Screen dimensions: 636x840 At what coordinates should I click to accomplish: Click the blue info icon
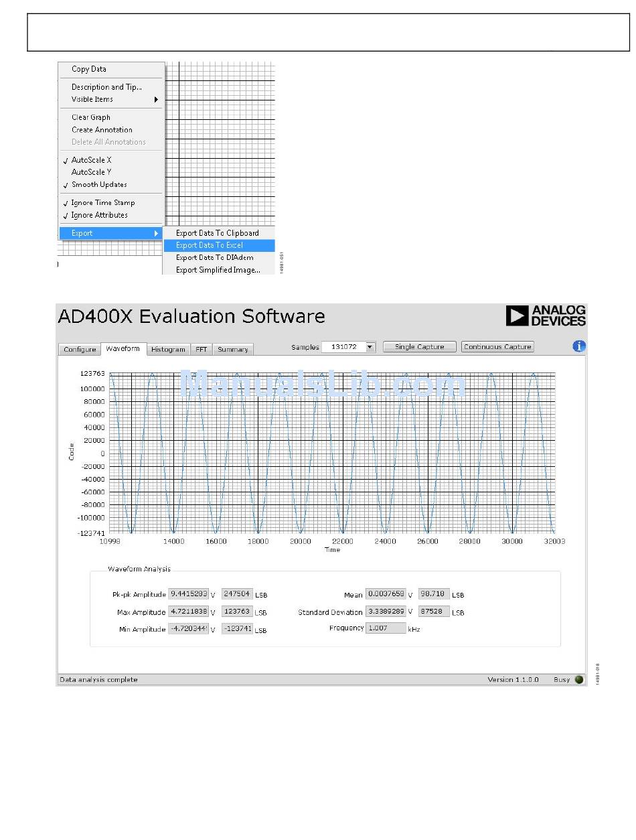click(x=579, y=346)
